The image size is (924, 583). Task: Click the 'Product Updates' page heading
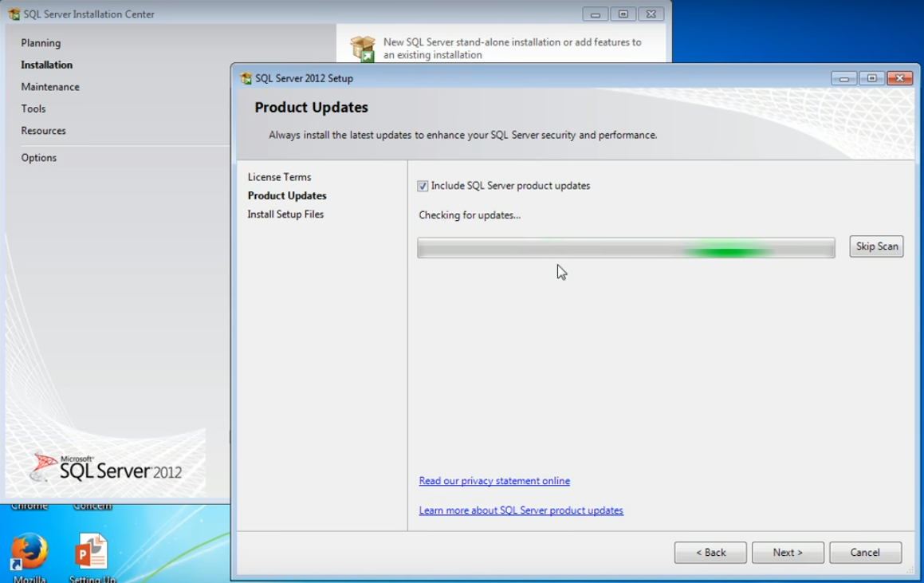click(311, 108)
